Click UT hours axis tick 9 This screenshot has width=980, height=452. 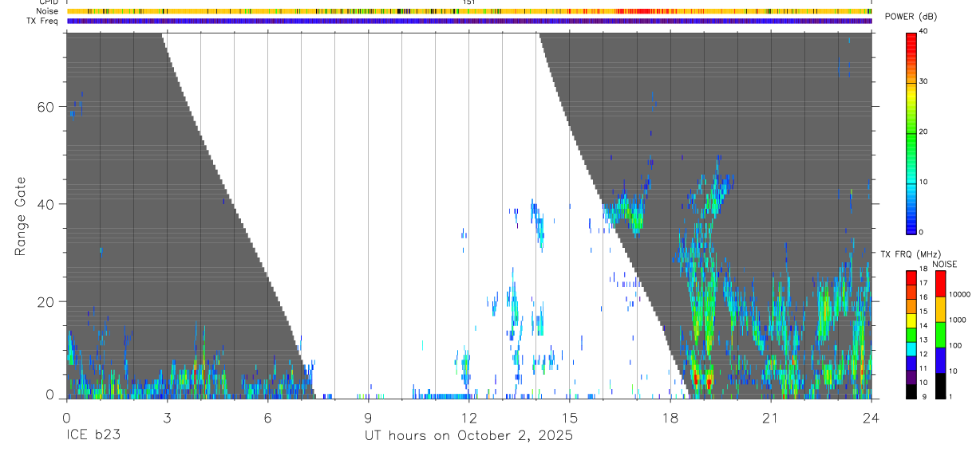pyautogui.click(x=368, y=418)
